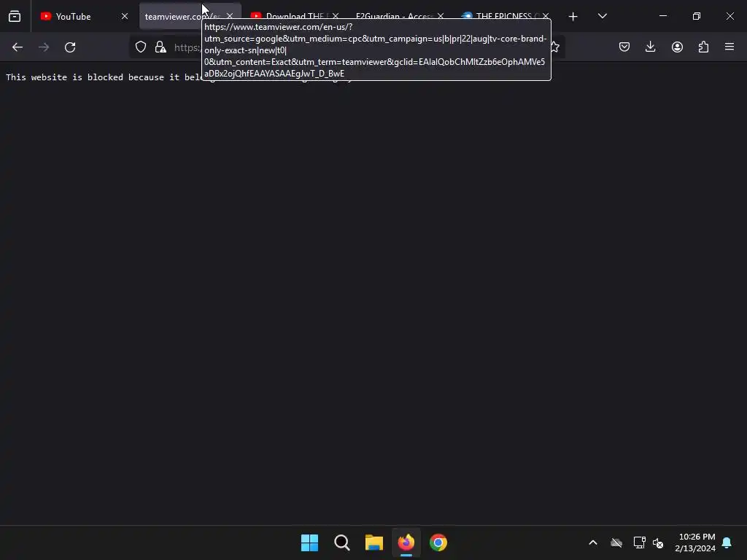Go forward one page
The image size is (747, 560).
44,47
